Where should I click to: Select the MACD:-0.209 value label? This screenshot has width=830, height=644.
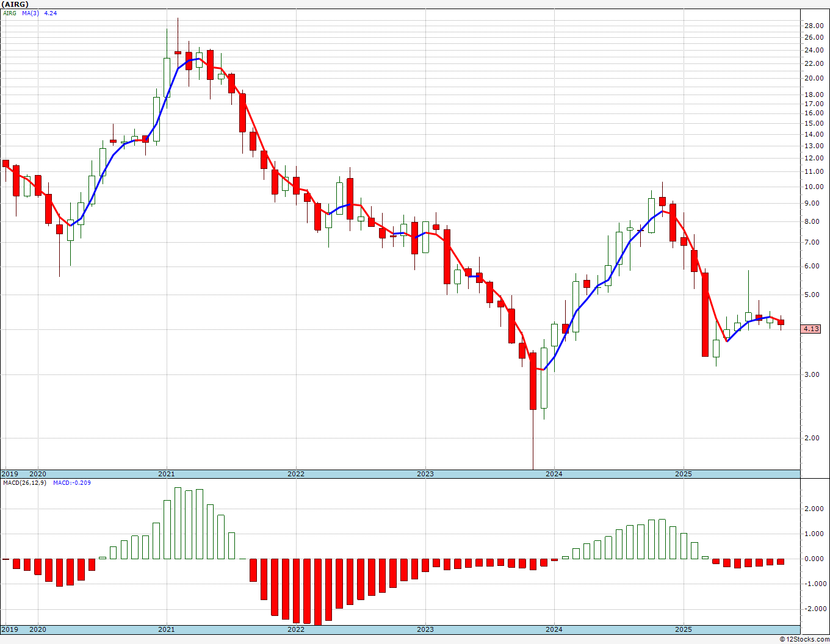pos(72,483)
